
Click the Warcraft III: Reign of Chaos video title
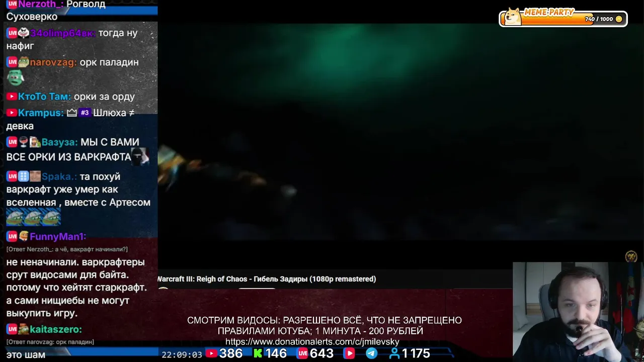(267, 279)
